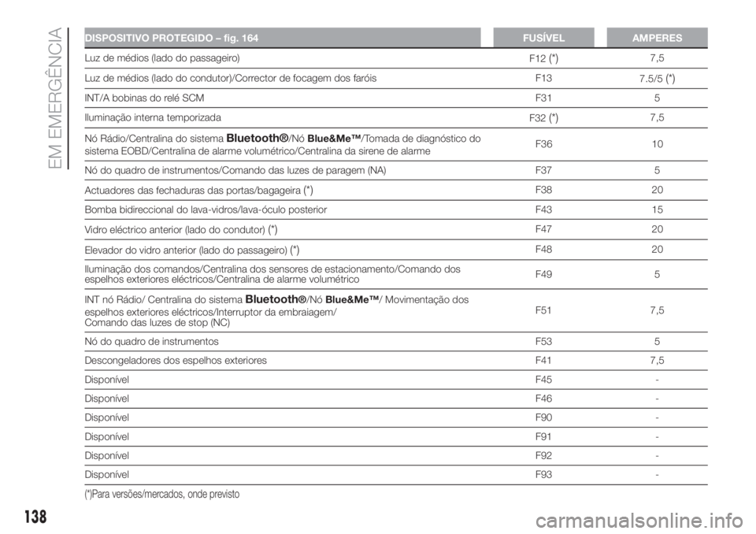This screenshot has width=756, height=534.
Task: Click the F93 fuse label
Action: pos(543,474)
